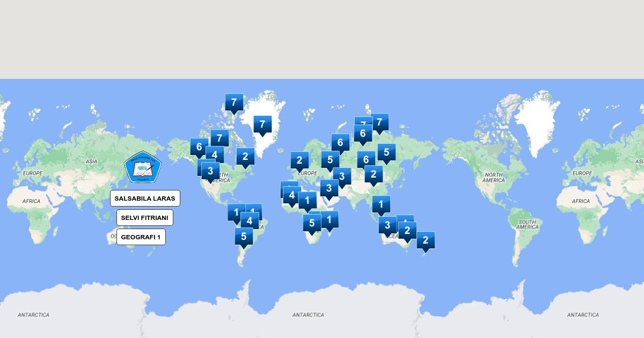This screenshot has width=644, height=338.
Task: Click the 2 marker on eastern Canada
Action: click(x=245, y=157)
